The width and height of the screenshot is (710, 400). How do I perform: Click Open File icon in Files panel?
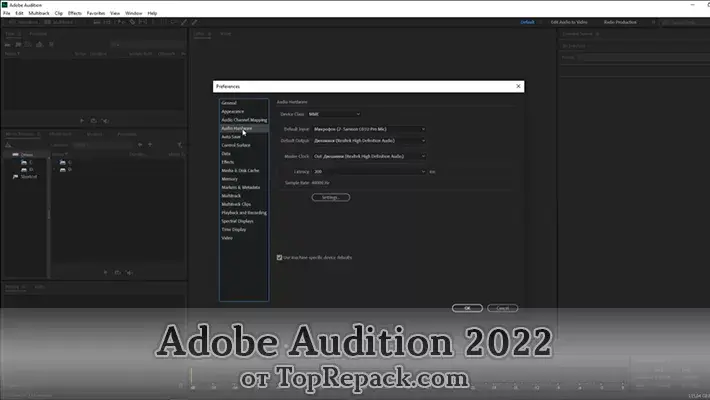pyautogui.click(x=8, y=44)
